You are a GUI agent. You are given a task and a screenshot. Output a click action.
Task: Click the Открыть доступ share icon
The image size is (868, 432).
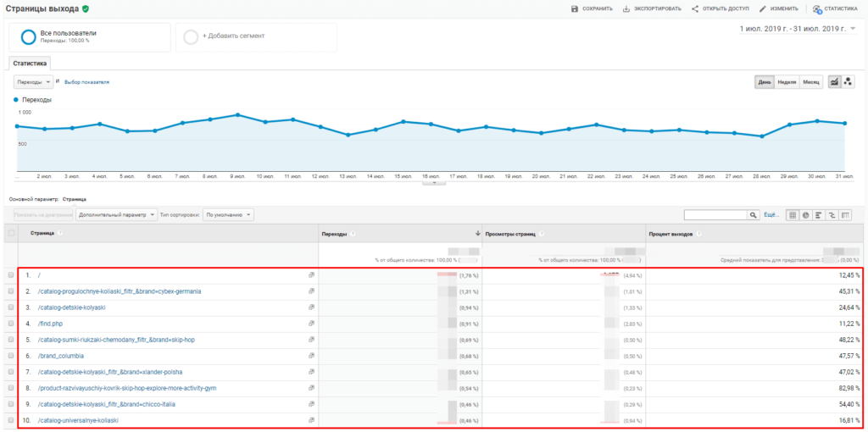[x=695, y=8]
